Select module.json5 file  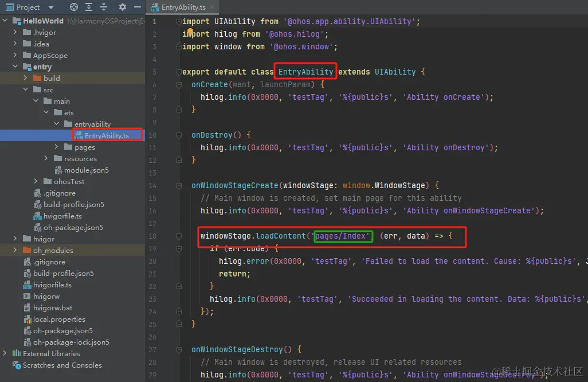click(86, 170)
